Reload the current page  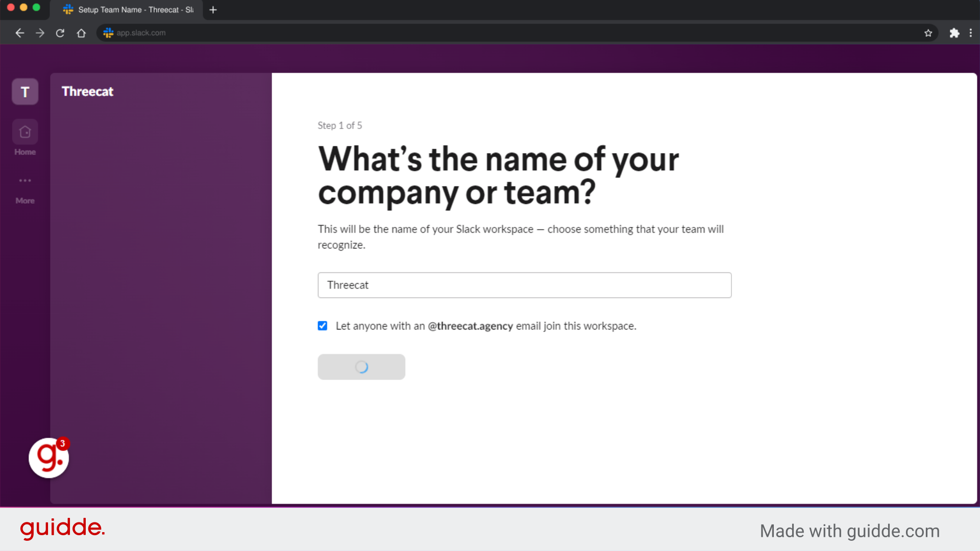(60, 33)
